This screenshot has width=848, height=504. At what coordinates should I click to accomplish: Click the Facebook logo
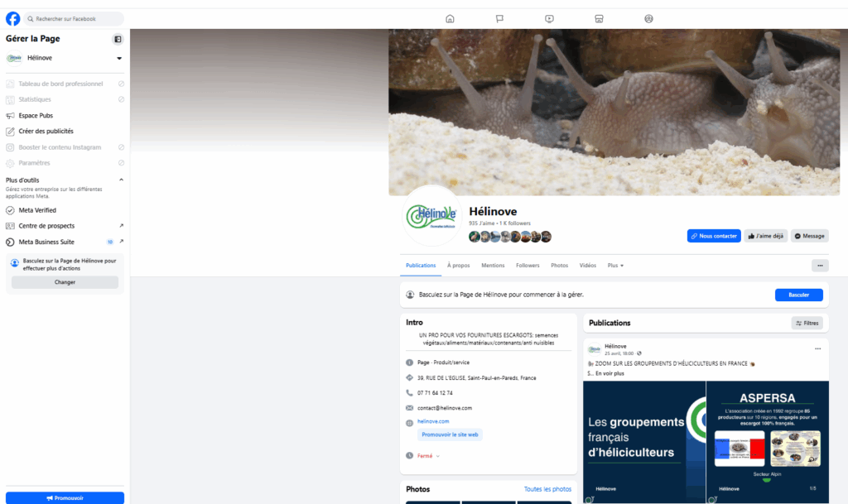pos(13,18)
